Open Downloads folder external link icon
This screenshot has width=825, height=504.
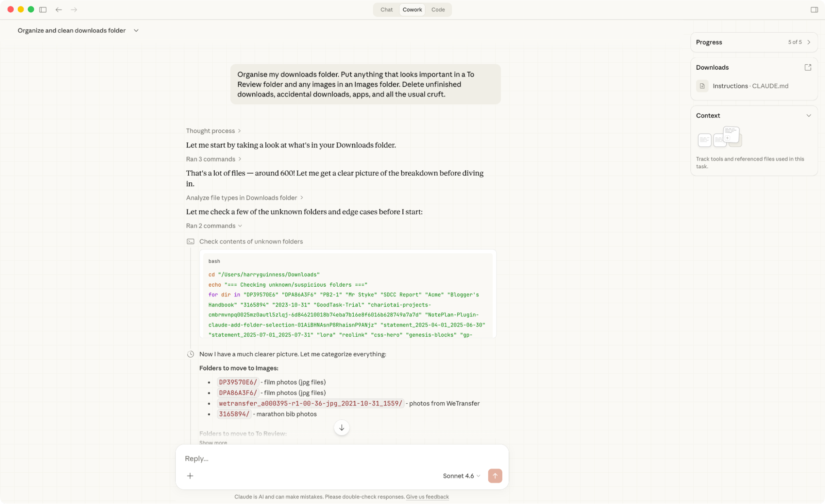[x=808, y=67]
